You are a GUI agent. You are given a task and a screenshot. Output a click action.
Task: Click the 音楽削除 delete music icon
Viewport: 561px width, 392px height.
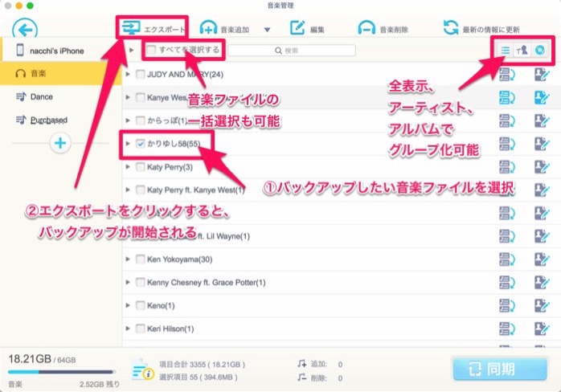click(x=367, y=30)
